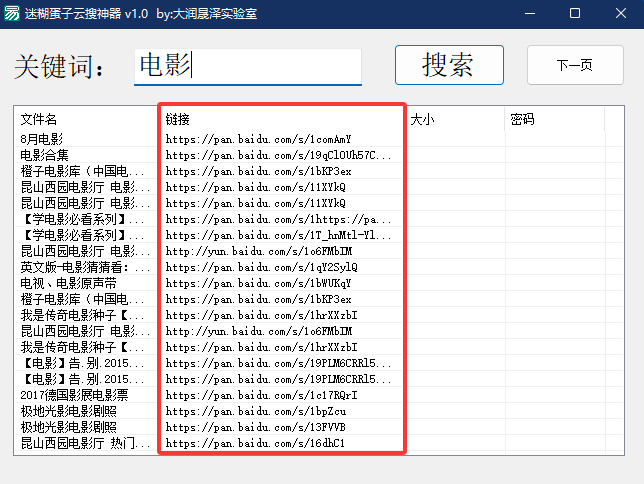Select the file name 8月电影
The height and width of the screenshot is (484, 644).
point(41,139)
